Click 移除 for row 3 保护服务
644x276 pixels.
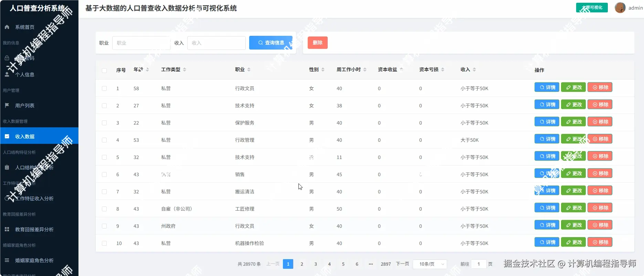(x=600, y=122)
